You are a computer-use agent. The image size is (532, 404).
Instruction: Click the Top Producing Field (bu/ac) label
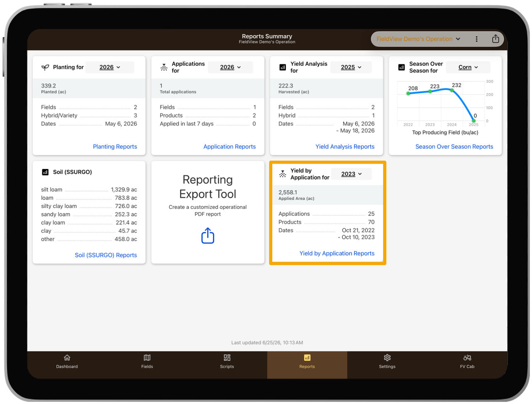tap(445, 132)
